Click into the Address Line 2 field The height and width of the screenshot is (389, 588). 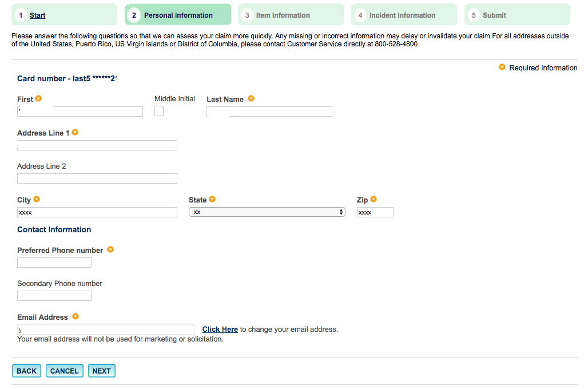point(97,178)
